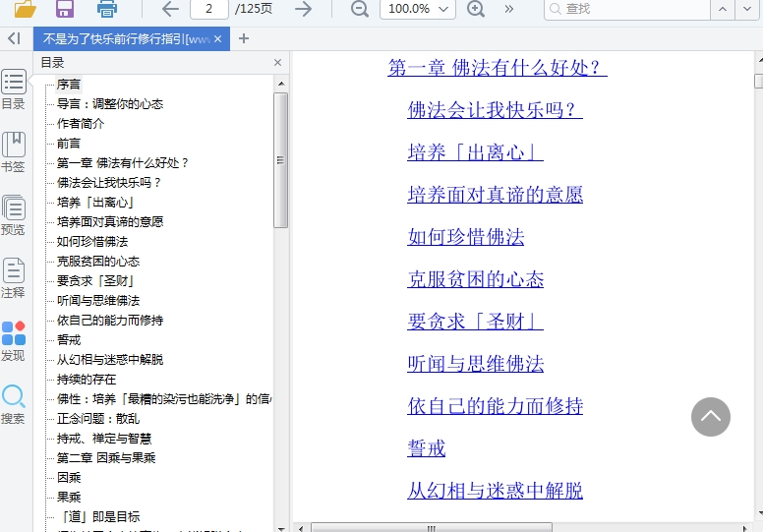Viewport: 763px width, 532px height.
Task: Select 培养「出离心」 in the outline
Action: 95,203
